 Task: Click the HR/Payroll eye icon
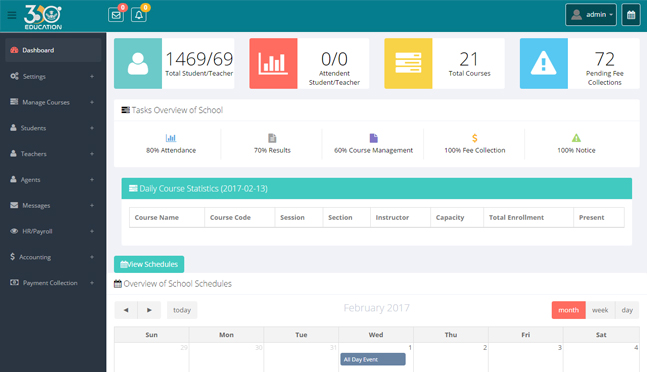[x=14, y=231]
